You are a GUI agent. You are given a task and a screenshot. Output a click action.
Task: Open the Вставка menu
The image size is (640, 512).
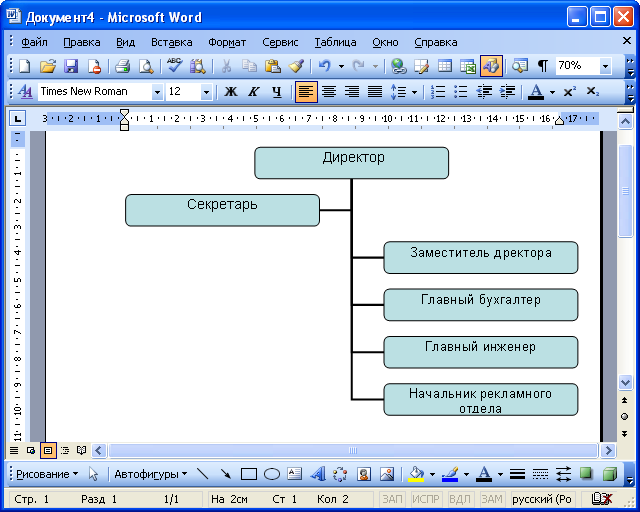(x=172, y=42)
